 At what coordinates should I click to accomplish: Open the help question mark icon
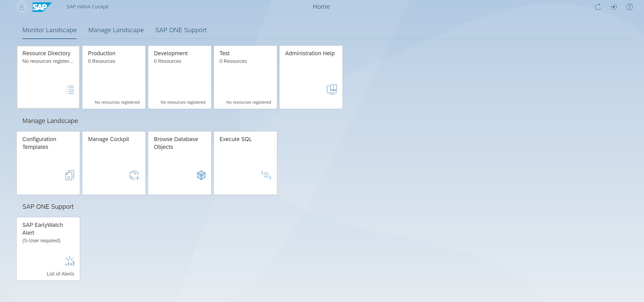629,7
